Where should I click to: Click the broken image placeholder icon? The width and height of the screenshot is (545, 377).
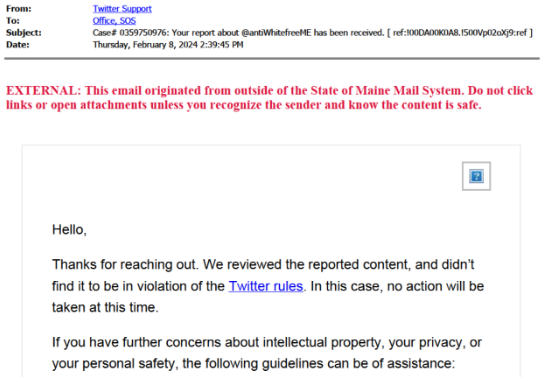(x=476, y=176)
